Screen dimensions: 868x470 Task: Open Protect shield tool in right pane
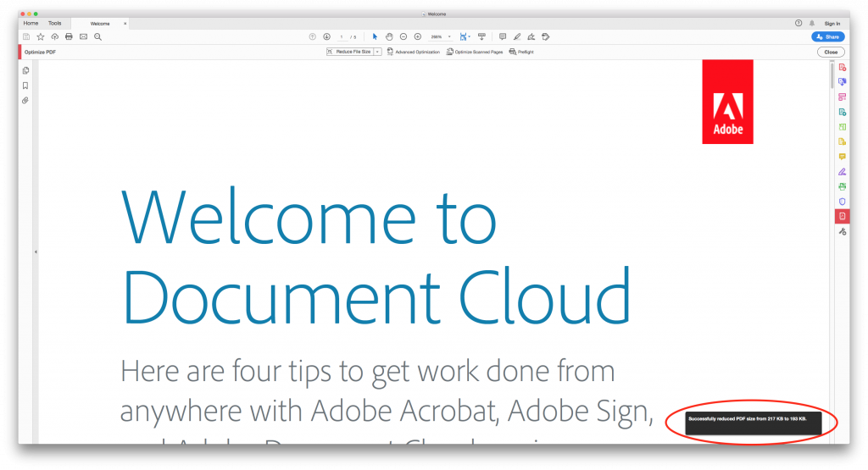(842, 202)
